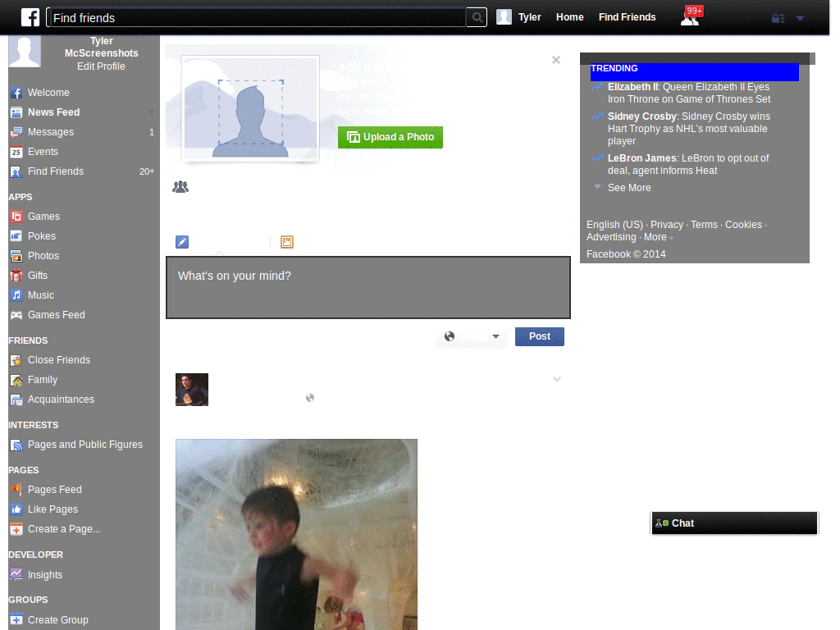Open privacy shortcuts lock icon
Image resolution: width=840 pixels, height=630 pixels.
[778, 18]
